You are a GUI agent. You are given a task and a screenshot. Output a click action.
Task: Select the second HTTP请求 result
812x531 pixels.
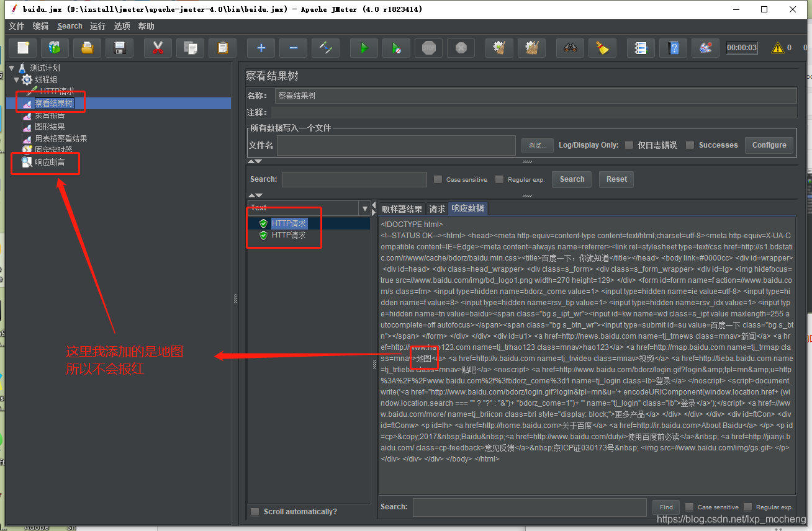point(289,235)
